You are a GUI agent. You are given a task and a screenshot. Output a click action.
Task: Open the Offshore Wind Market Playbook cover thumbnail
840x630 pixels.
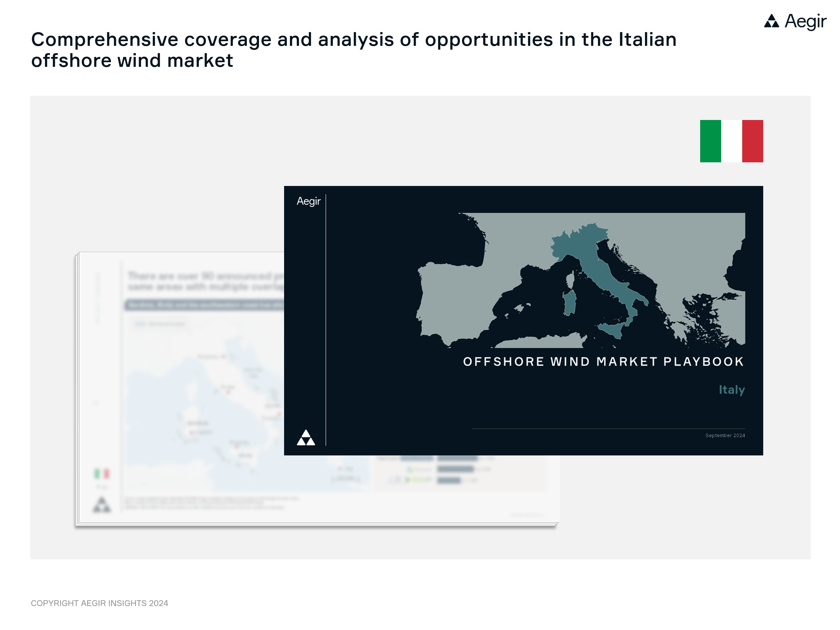coord(523,321)
